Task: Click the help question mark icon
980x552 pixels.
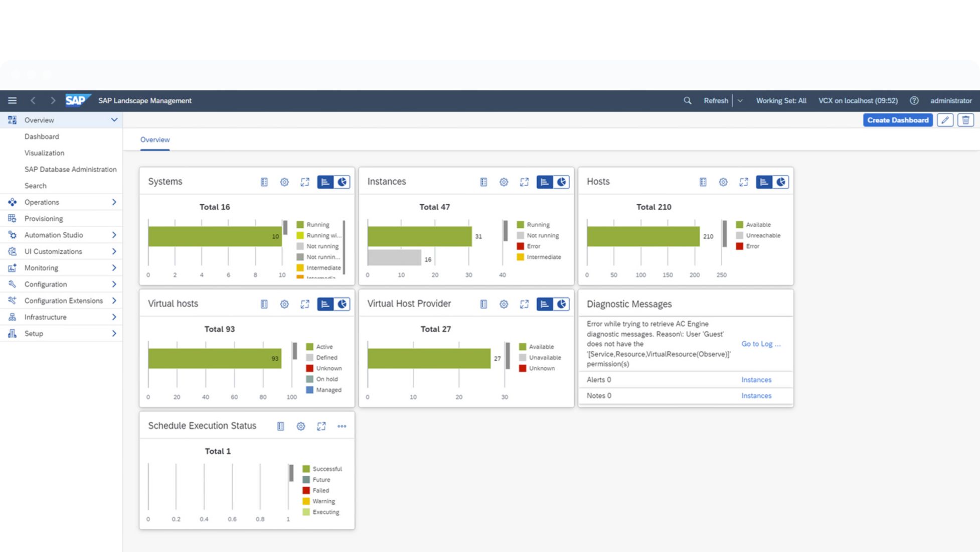Action: (x=914, y=100)
